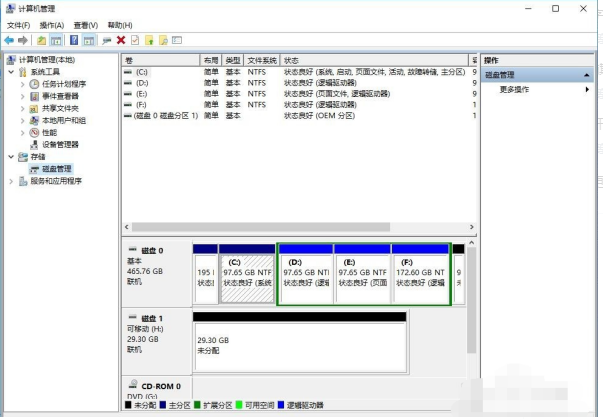Image resolution: width=603 pixels, height=419 pixels.
Task: Click the File System (文件系统) column header
Action: 261,60
